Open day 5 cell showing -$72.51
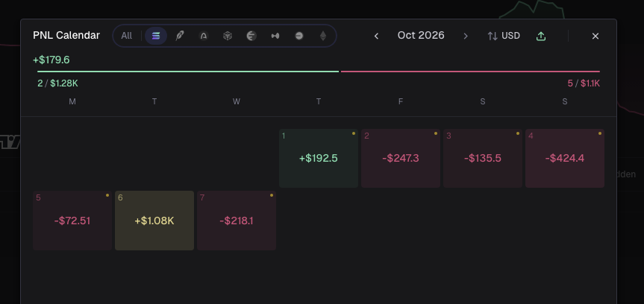The height and width of the screenshot is (304, 644). click(x=72, y=221)
